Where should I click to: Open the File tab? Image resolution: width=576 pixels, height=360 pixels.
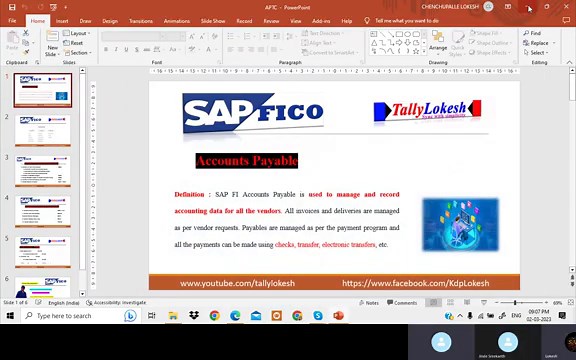[x=12, y=21]
